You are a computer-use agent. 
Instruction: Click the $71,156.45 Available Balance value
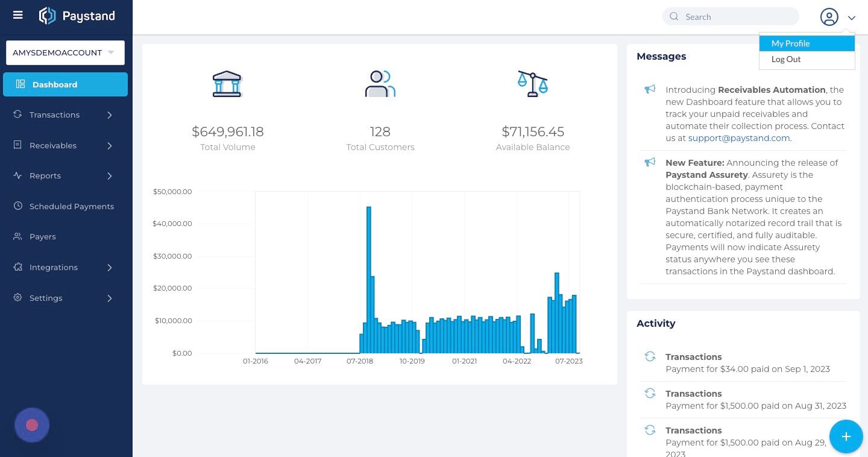533,131
